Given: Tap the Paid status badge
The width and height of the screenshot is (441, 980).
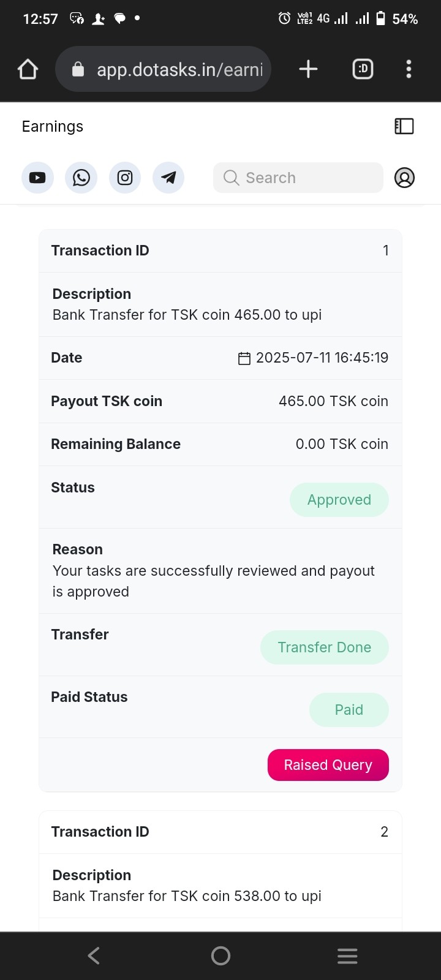Looking at the screenshot, I should pos(349,710).
